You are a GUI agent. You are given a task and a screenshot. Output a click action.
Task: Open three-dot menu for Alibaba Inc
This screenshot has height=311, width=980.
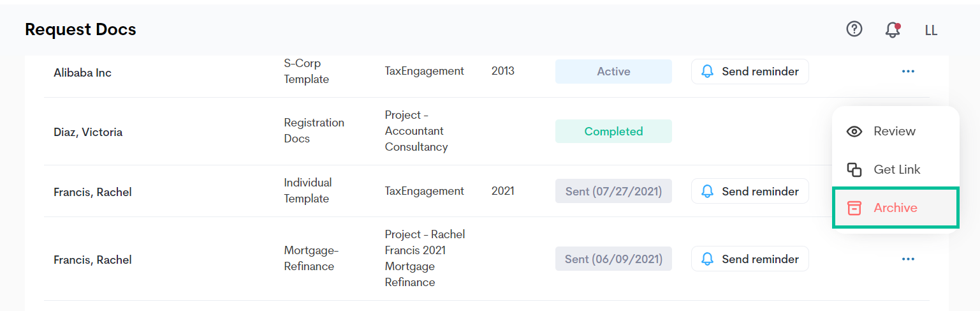pos(908,72)
